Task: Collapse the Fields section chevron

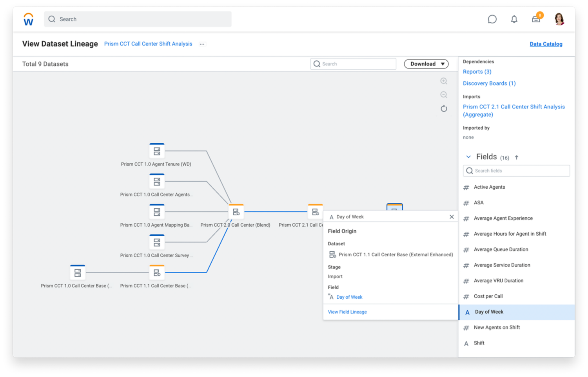Action: [x=468, y=157]
